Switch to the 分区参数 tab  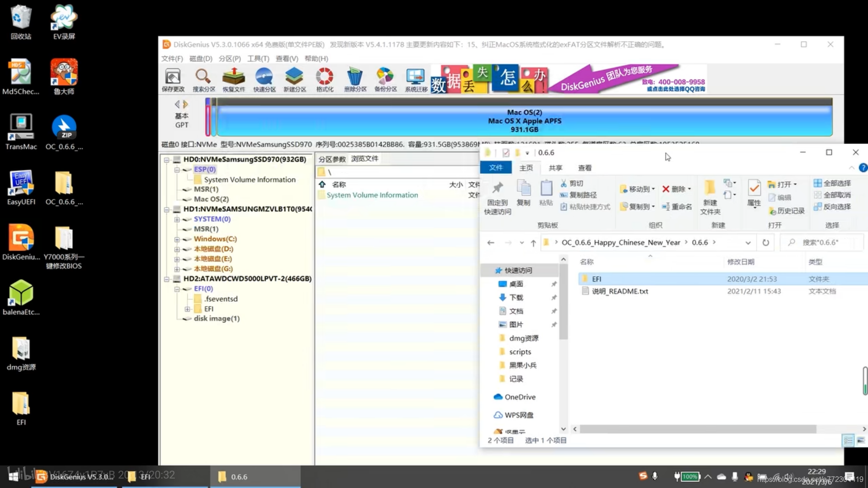point(332,159)
